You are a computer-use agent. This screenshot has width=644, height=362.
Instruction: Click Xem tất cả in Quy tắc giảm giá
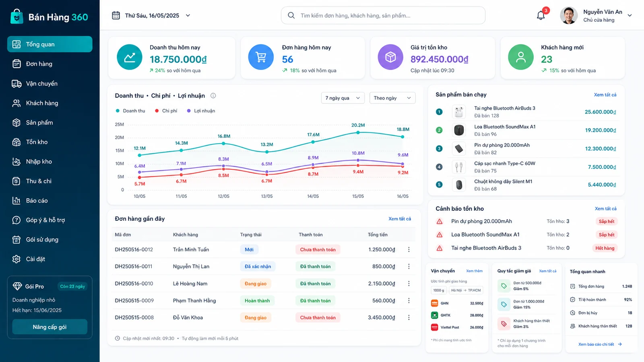coord(547,271)
